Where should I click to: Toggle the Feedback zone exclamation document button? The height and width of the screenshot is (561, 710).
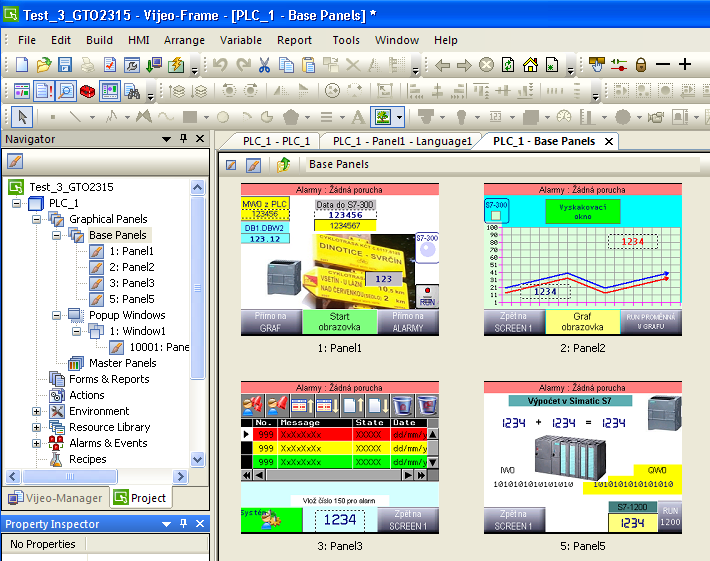click(x=43, y=91)
